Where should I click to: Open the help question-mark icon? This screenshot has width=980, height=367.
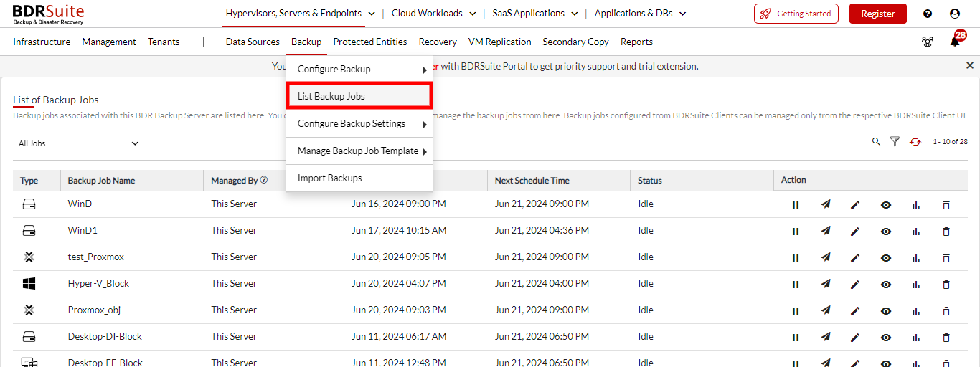(x=928, y=14)
